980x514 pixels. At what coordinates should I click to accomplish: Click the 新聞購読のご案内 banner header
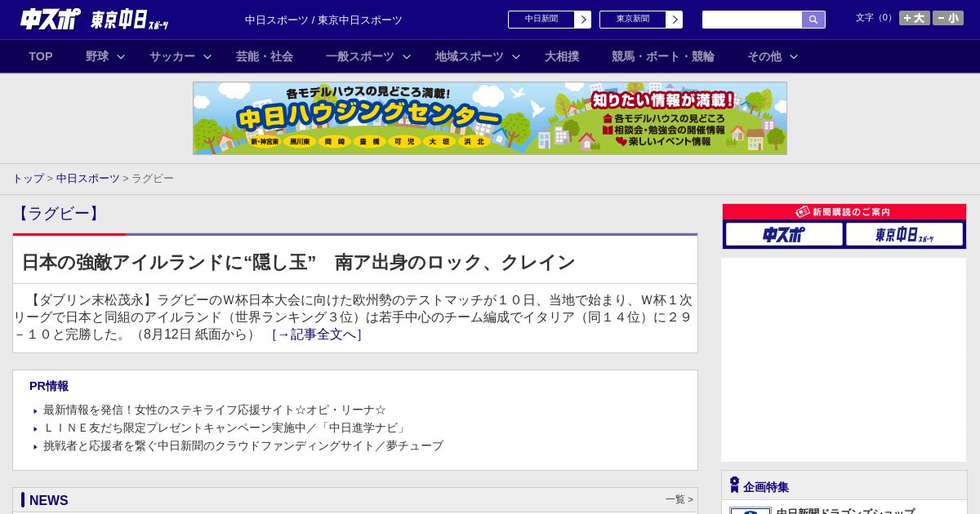coord(844,211)
